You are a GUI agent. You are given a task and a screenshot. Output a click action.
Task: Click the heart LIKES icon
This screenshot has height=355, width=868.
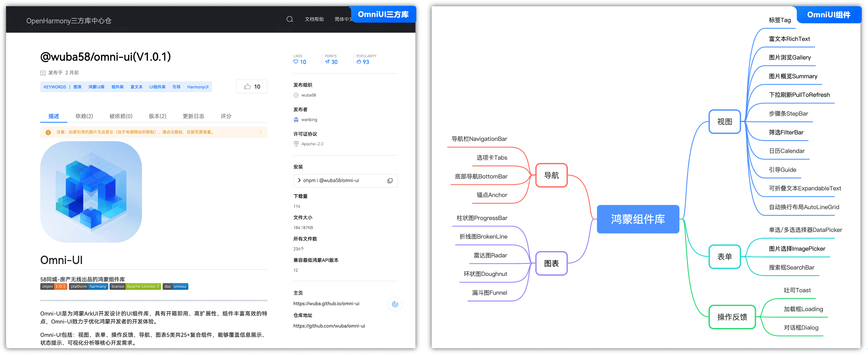(x=296, y=62)
